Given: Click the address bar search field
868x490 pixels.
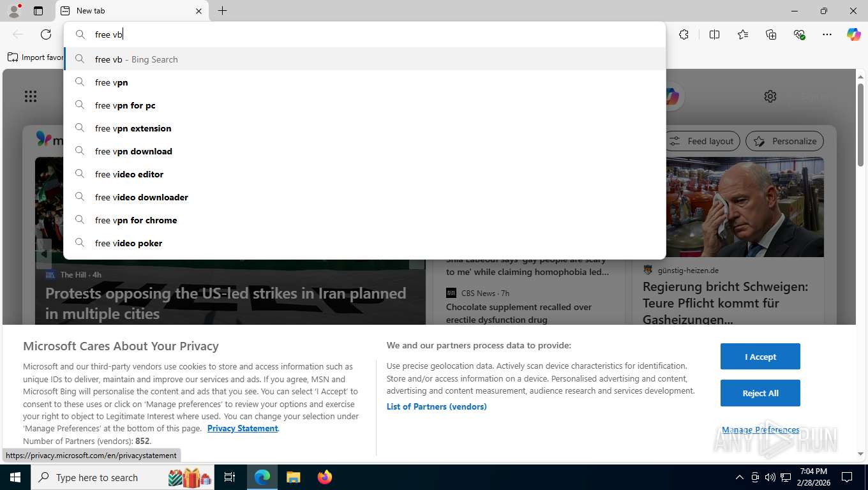Looking at the screenshot, I should pyautogui.click(x=364, y=34).
